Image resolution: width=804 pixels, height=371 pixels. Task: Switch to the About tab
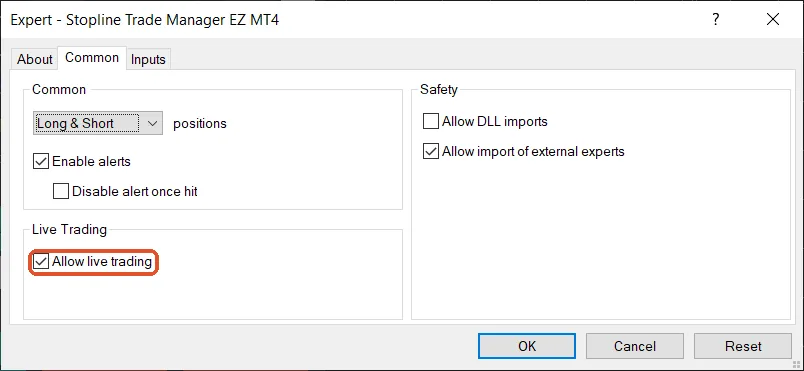click(x=35, y=59)
